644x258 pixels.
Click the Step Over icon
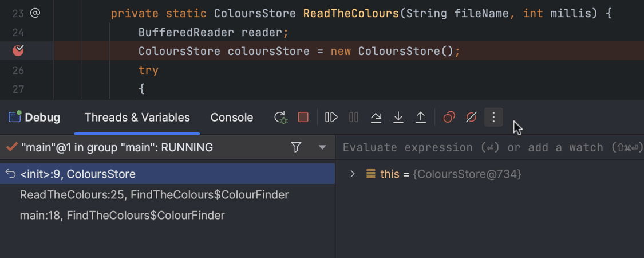376,118
